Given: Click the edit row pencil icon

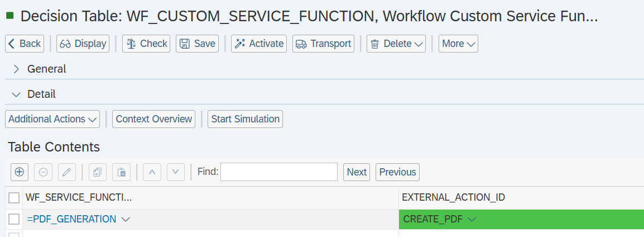Looking at the screenshot, I should [x=66, y=172].
